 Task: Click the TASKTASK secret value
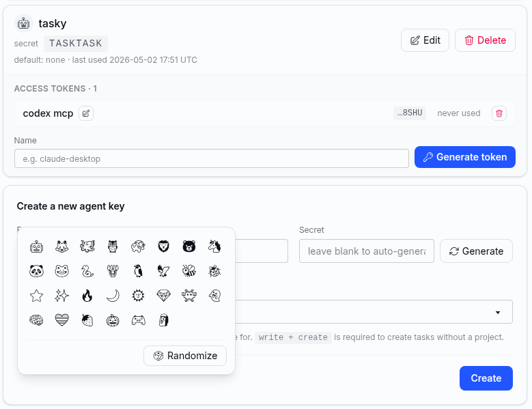click(76, 44)
